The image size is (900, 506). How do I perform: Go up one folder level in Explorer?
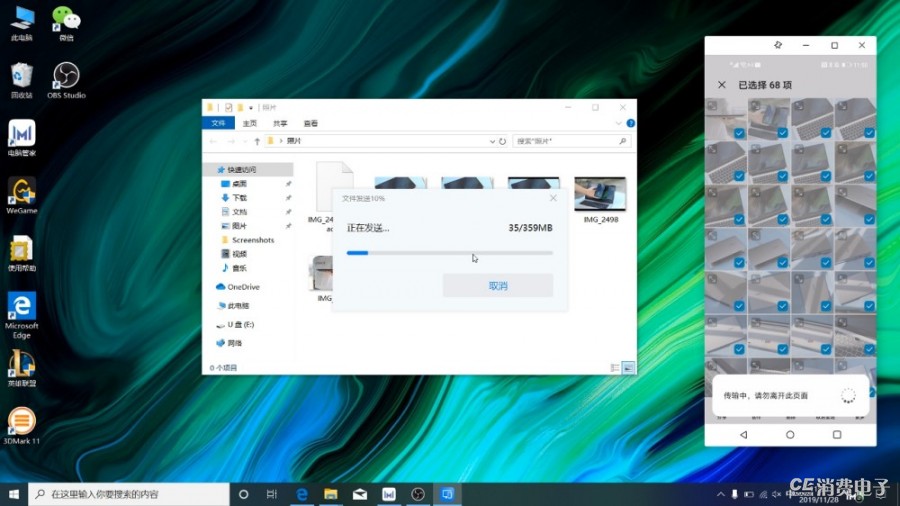pos(257,141)
